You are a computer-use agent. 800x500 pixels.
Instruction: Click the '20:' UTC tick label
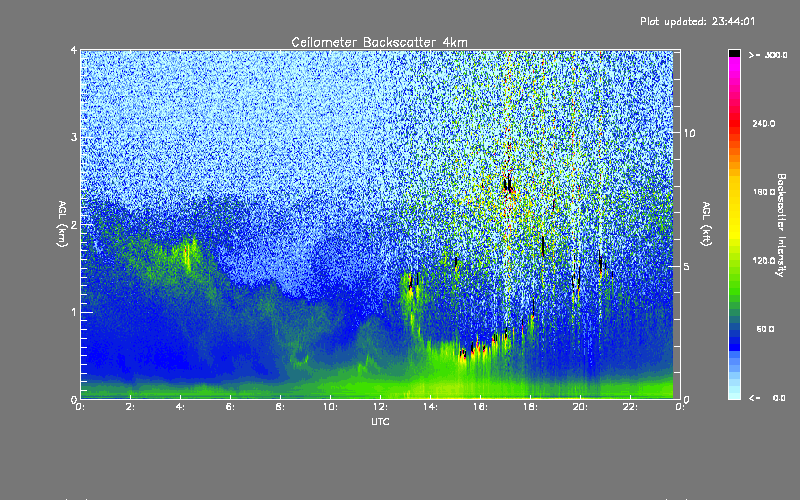click(x=580, y=407)
